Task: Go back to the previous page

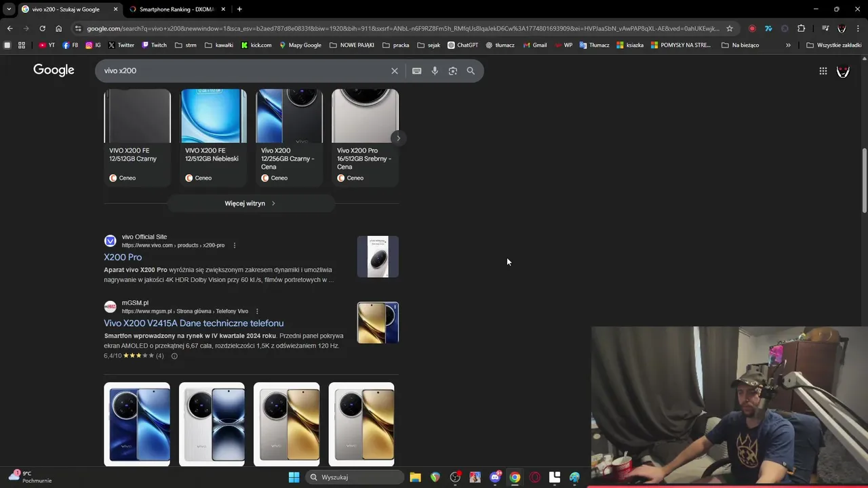Action: (x=9, y=28)
